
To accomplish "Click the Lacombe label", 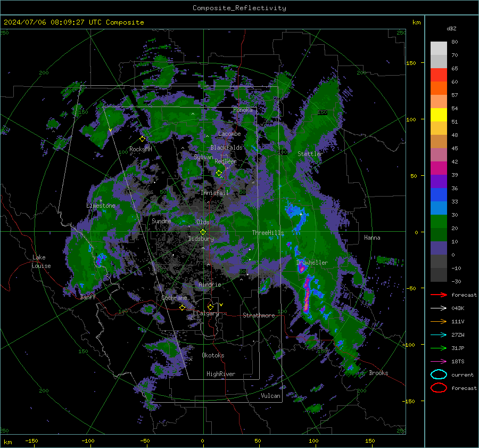I will pyautogui.click(x=229, y=134).
